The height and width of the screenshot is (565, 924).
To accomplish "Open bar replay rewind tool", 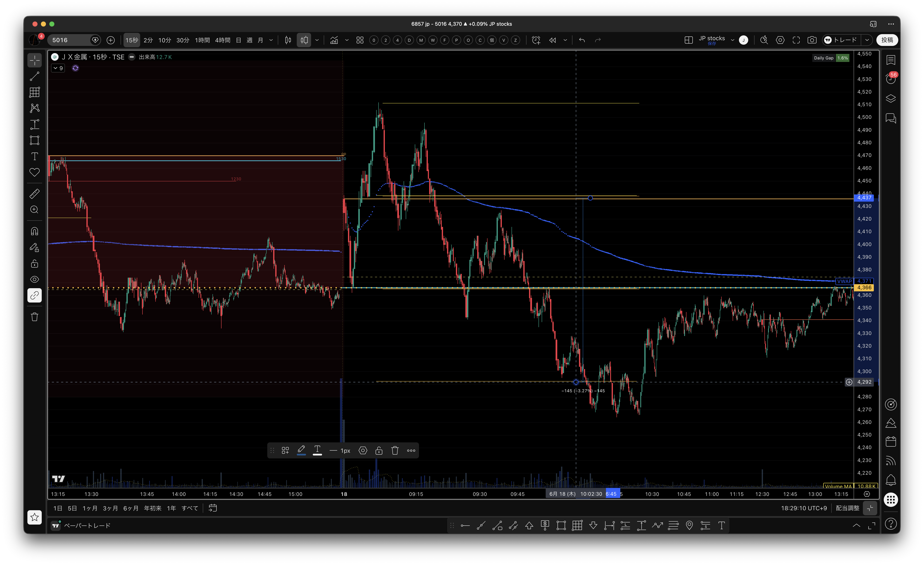I will [552, 40].
